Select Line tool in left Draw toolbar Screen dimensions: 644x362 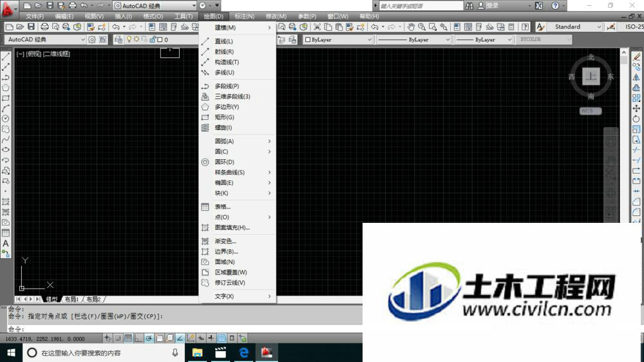[6, 57]
